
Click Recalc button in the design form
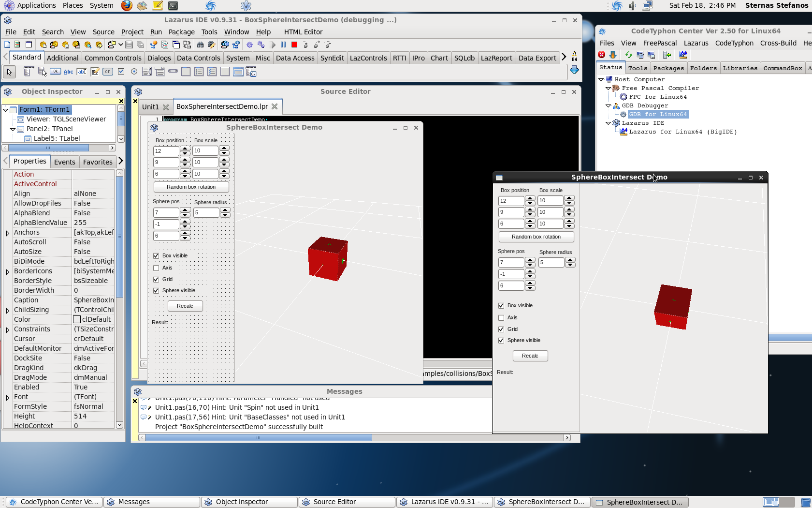click(185, 306)
